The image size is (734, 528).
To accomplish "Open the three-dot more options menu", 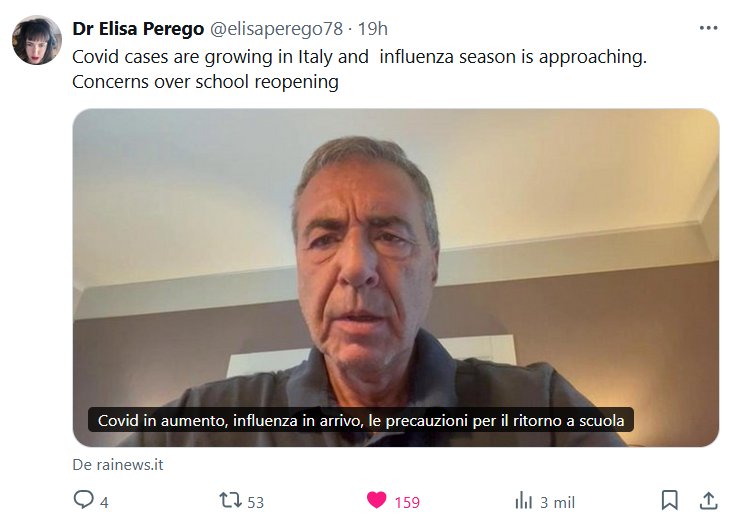I will point(708,29).
